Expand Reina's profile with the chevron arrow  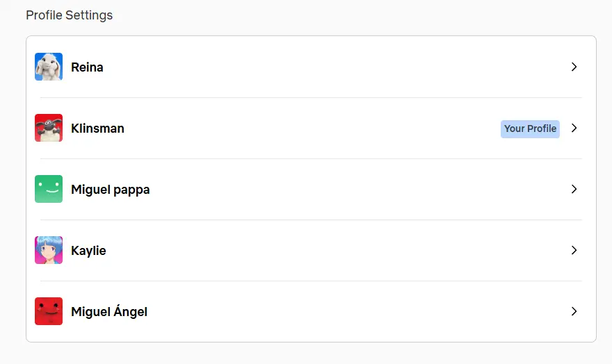click(x=574, y=67)
